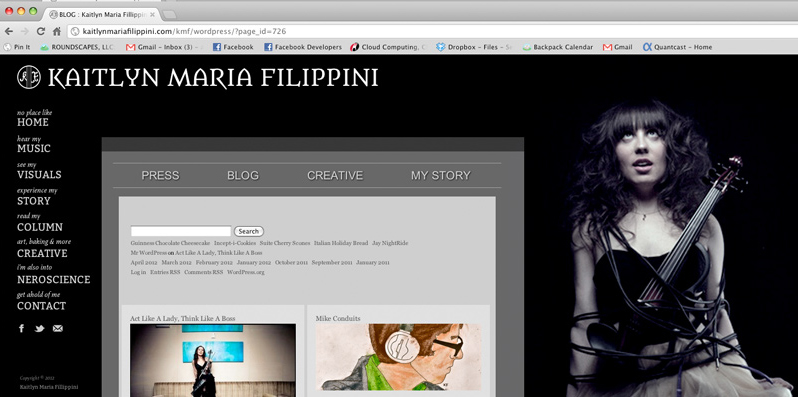Go back with the browser back arrow
The width and height of the screenshot is (798, 397).
[9, 31]
